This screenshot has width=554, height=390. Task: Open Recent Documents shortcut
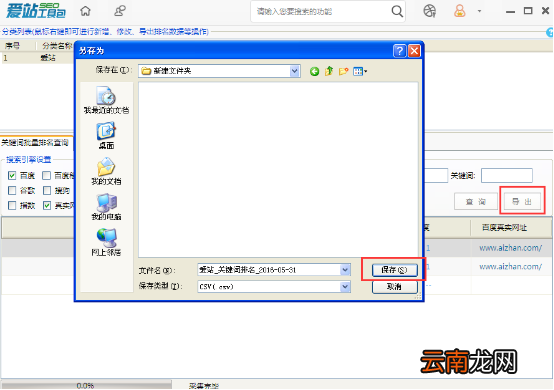(x=106, y=100)
